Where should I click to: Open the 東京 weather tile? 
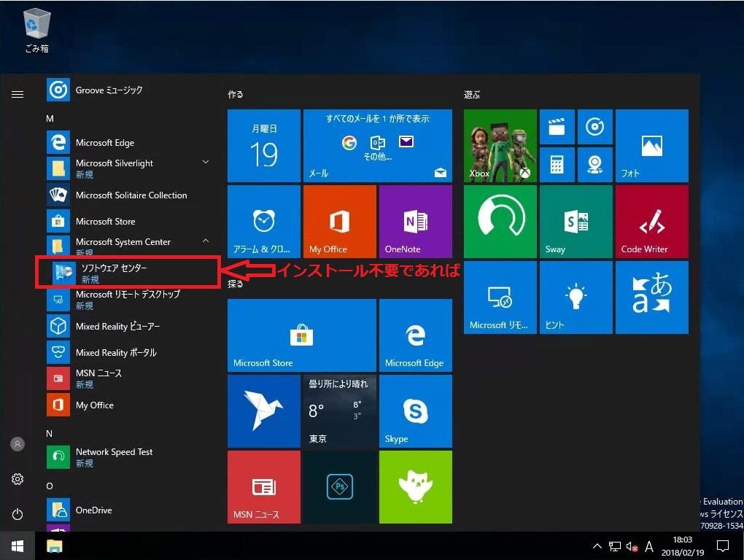pyautogui.click(x=340, y=411)
